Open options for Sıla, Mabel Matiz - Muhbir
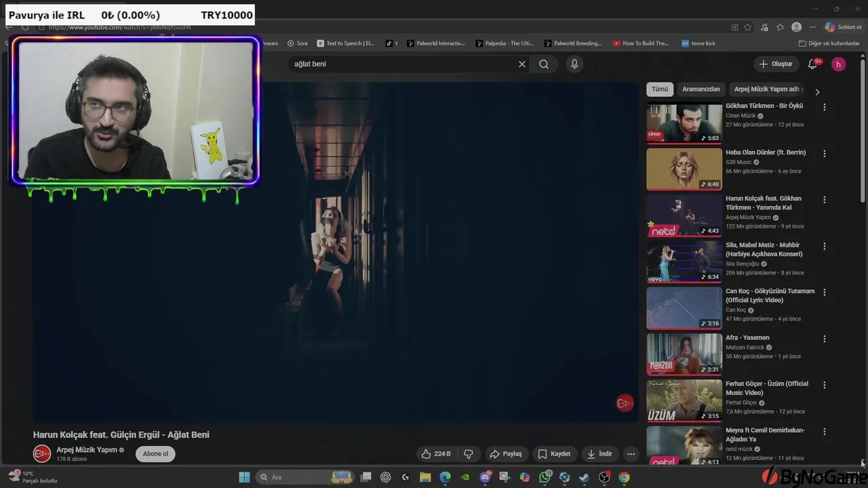 825,246
